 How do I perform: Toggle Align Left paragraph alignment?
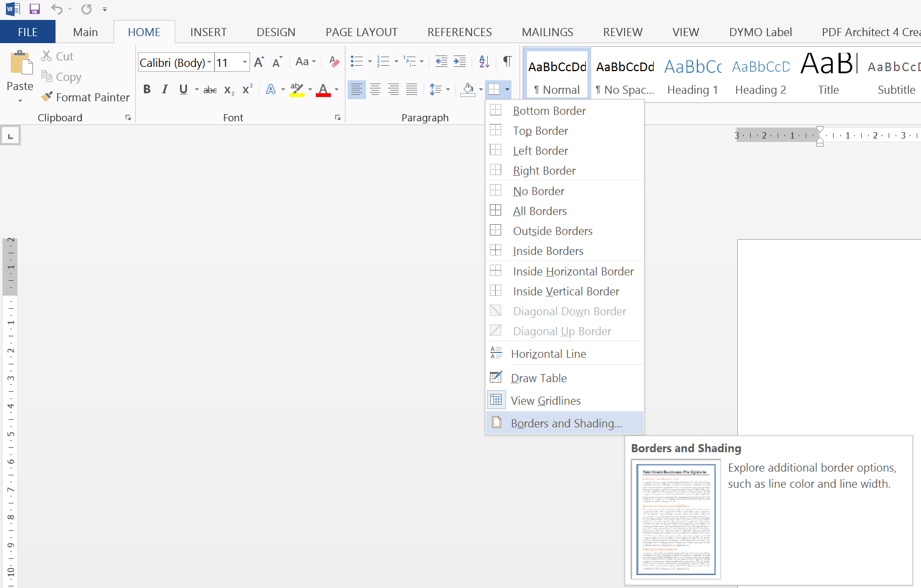[x=357, y=89]
